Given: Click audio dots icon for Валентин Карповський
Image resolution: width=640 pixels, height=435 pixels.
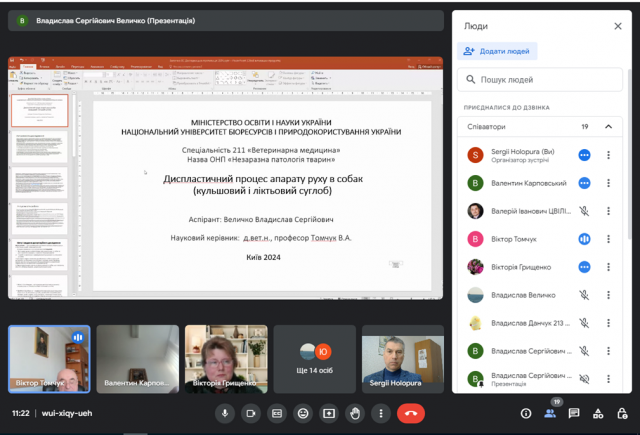Looking at the screenshot, I should [x=584, y=183].
